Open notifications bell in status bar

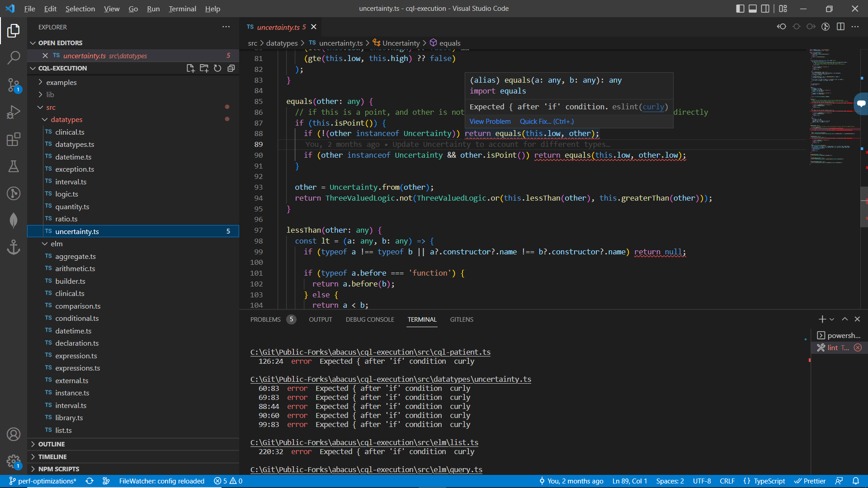point(856,481)
